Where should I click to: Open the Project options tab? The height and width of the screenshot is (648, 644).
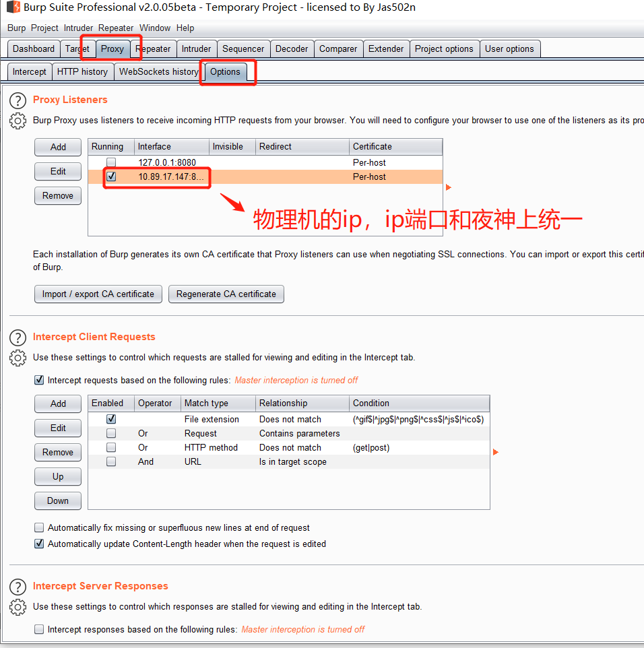(445, 48)
